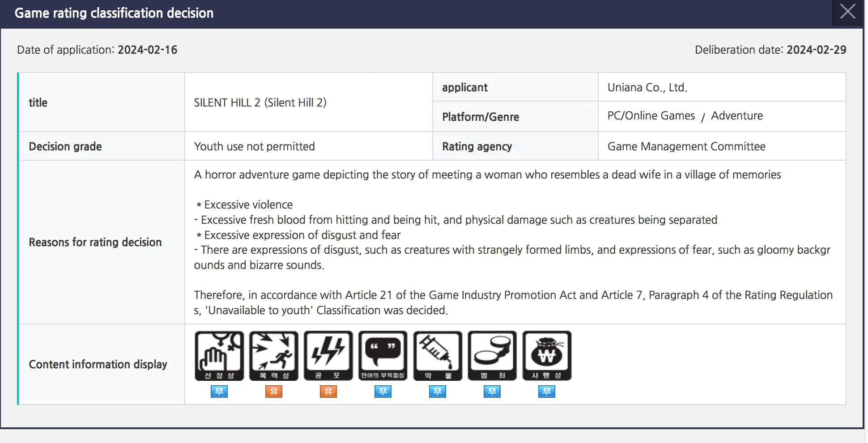
Task: Click the blue badge under the gambling icon
Action: click(547, 392)
